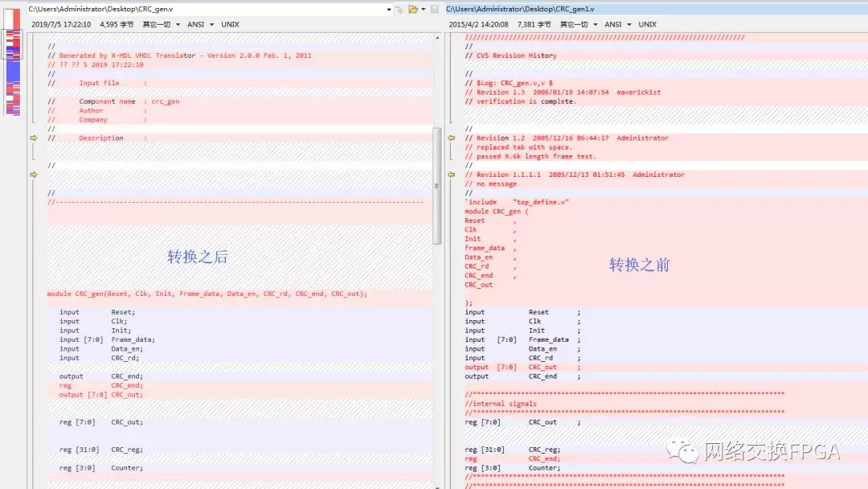This screenshot has height=489, width=868.
Task: Open left pane ANSI encoding dropdown
Action: [200, 24]
